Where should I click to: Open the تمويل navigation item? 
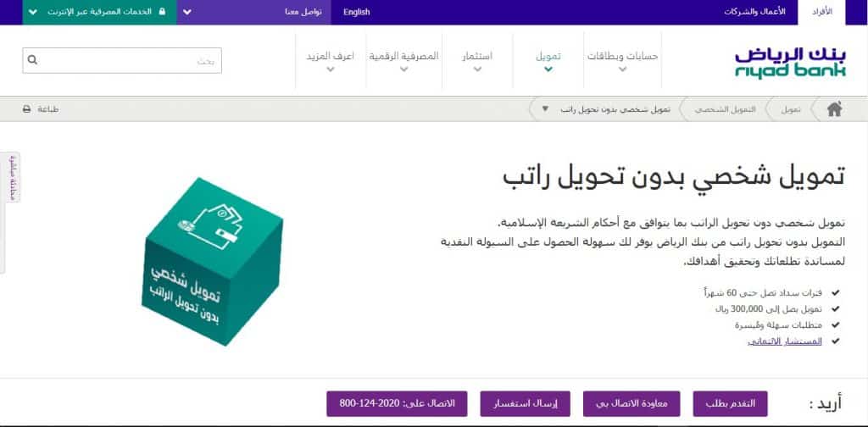point(548,57)
